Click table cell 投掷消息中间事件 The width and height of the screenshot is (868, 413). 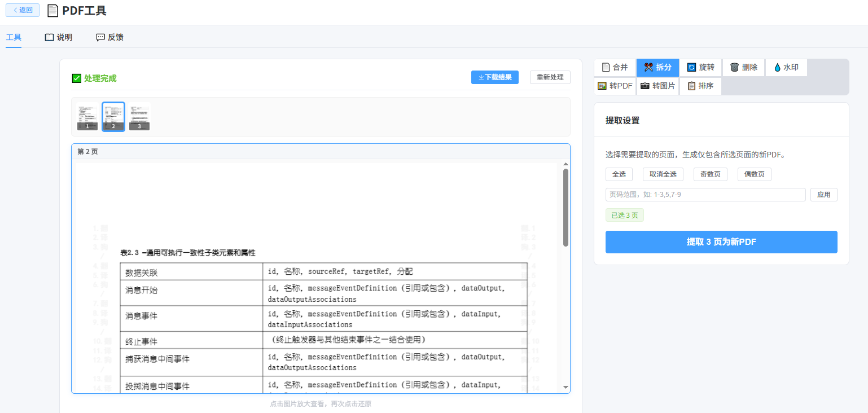click(191, 385)
